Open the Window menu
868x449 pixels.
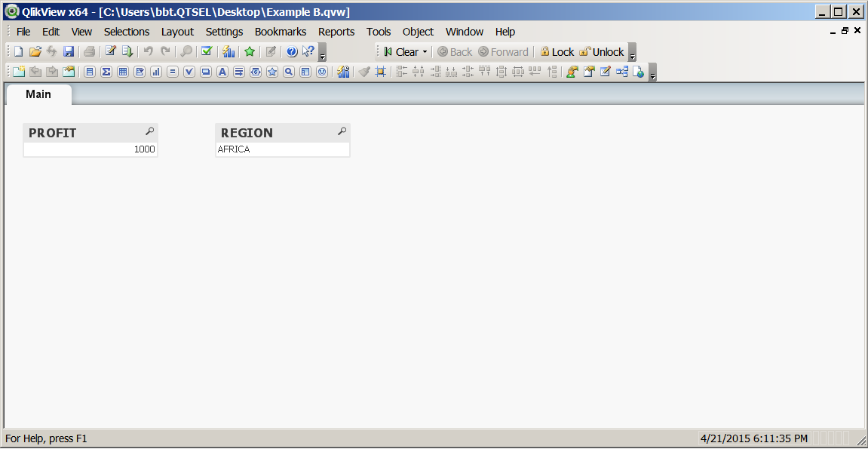465,32
